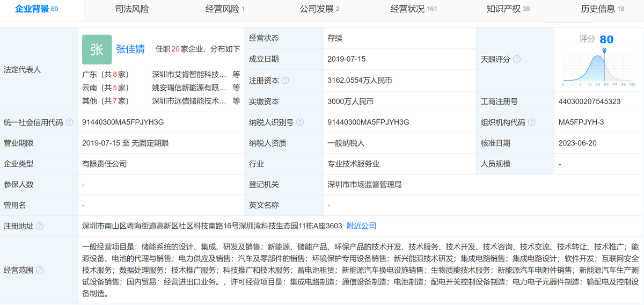Click the 张 avatar thumbnail
The width and height of the screenshot is (644, 305).
click(97, 49)
